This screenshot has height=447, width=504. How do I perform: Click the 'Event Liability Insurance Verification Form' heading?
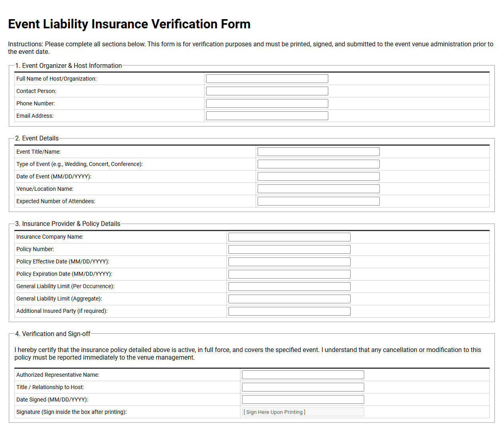pos(129,24)
